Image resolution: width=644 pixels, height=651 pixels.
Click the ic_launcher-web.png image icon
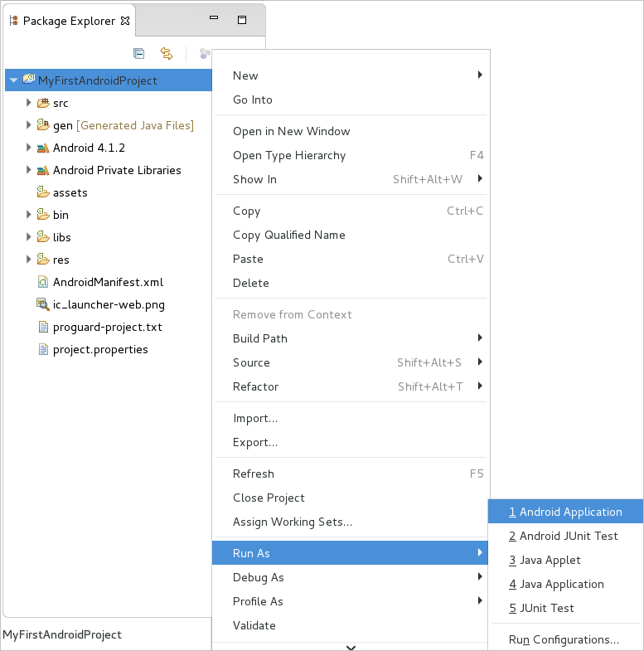pos(43,304)
